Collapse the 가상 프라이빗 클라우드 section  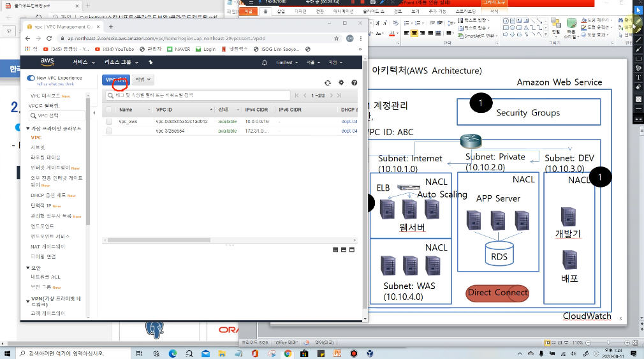[x=28, y=129]
